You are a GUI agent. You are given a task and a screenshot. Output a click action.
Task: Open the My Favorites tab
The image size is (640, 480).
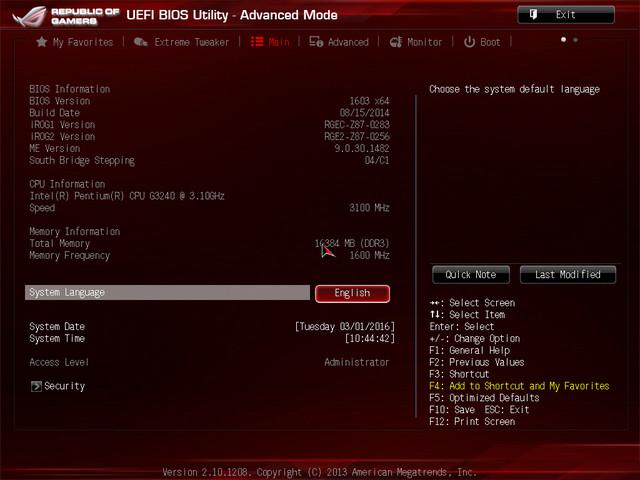83,42
